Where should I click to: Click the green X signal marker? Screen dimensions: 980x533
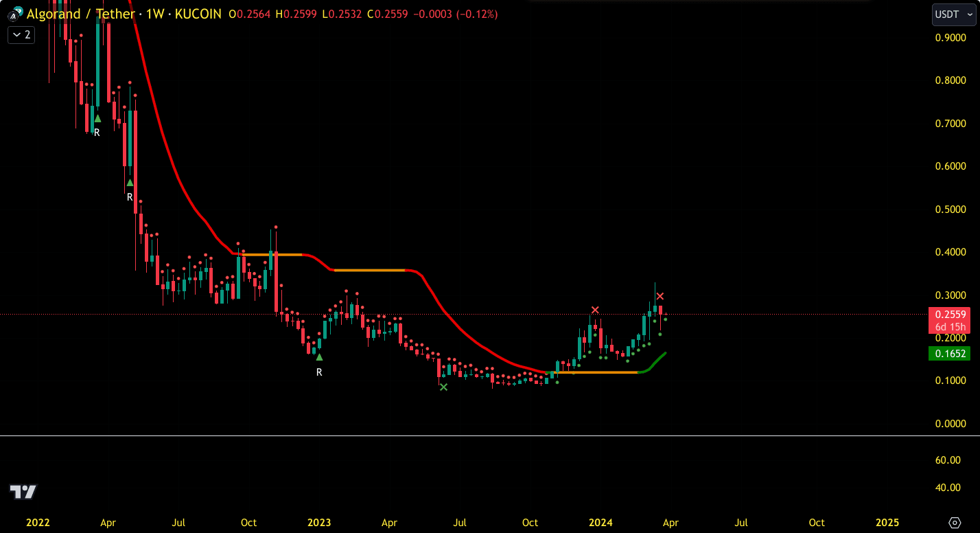point(443,387)
